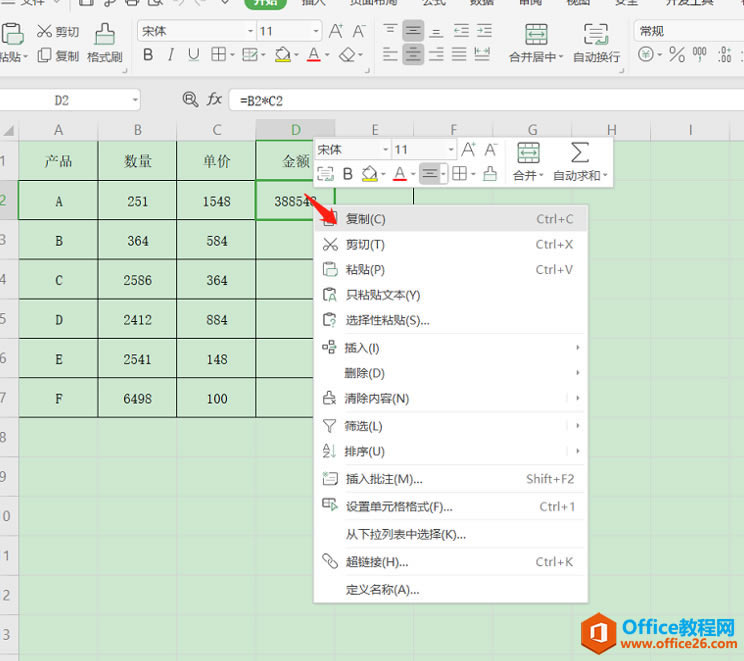Viewport: 744px width, 661px height.
Task: Open the ribbon font size 11 dropdown
Action: pos(316,31)
